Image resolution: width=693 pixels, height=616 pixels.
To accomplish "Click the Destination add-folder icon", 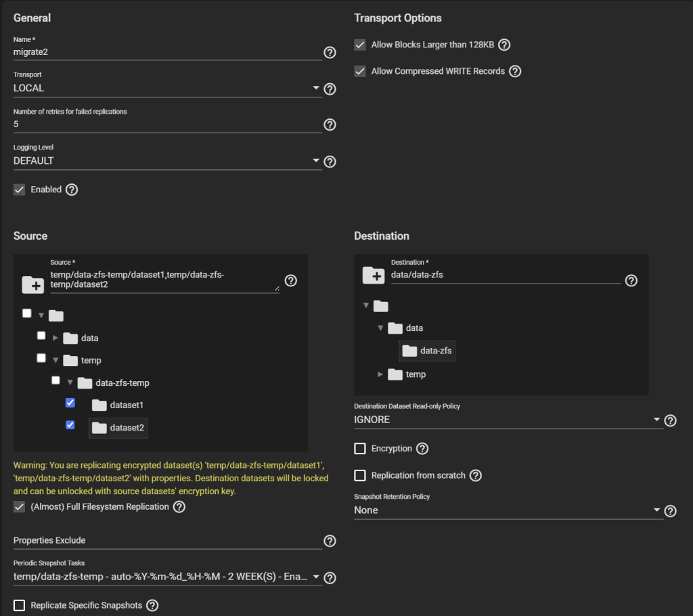I will pyautogui.click(x=374, y=274).
